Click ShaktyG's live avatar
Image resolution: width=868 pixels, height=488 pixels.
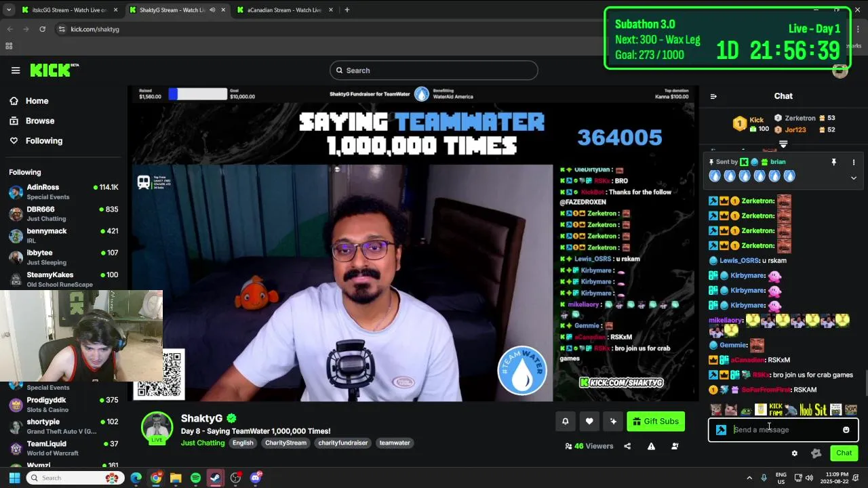click(x=157, y=428)
